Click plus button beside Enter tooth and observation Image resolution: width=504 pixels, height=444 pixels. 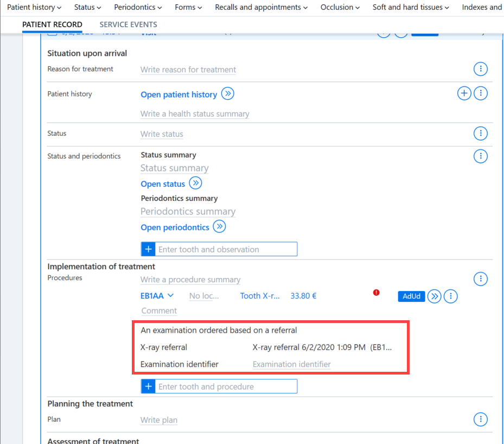[148, 249]
